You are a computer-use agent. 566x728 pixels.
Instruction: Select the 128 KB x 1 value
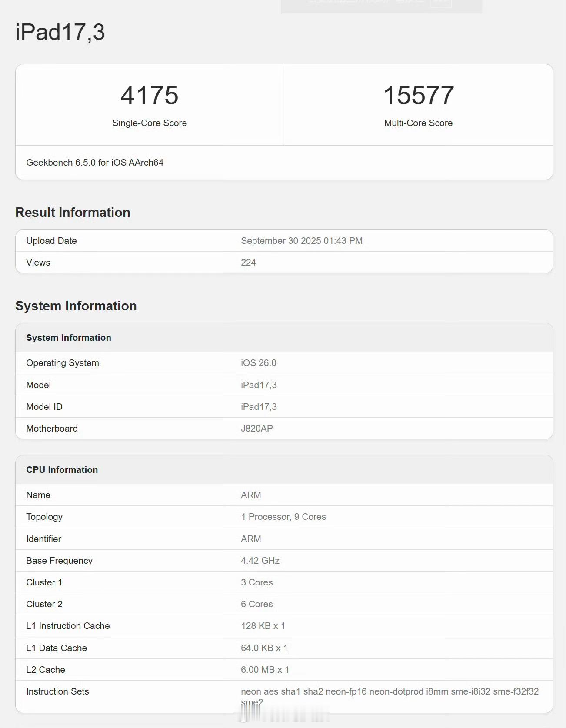263,626
